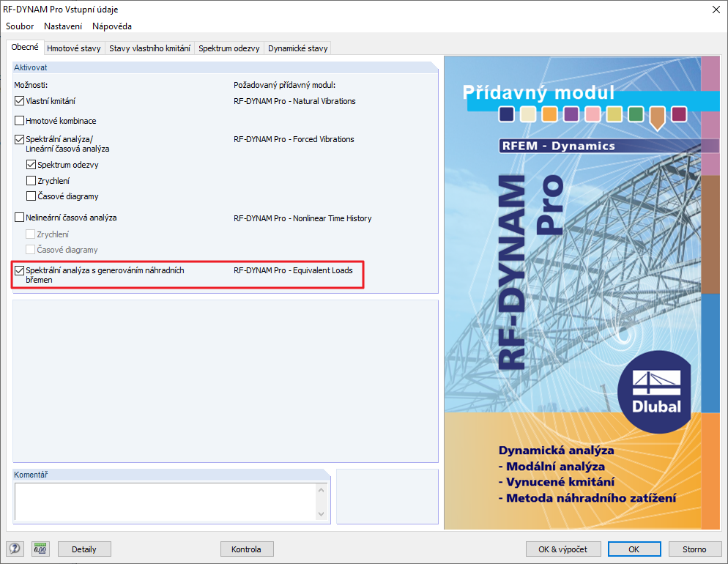The width and height of the screenshot is (728, 564).
Task: Uncheck the Vlastní kmitání option
Action: (x=19, y=100)
